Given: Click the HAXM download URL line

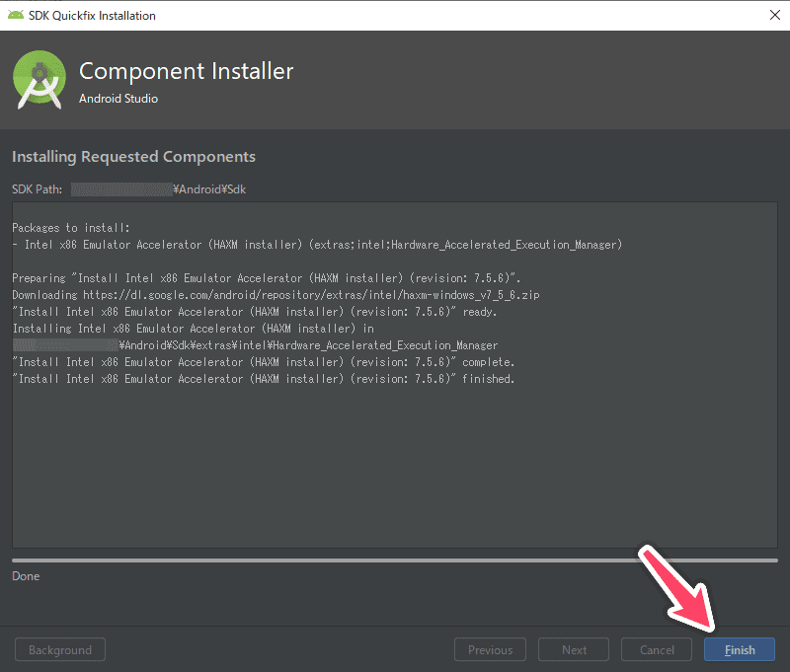Looking at the screenshot, I should (276, 295).
